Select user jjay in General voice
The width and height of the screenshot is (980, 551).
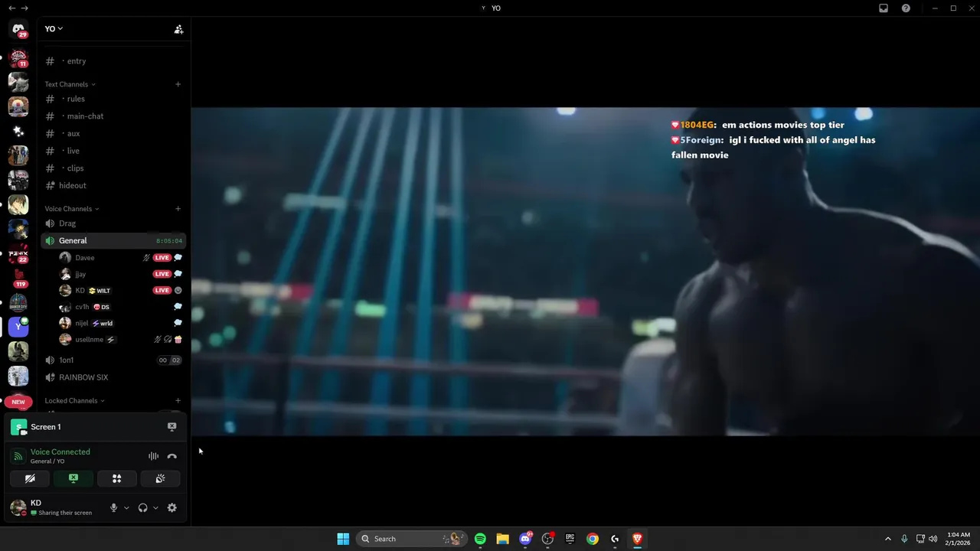click(121, 274)
